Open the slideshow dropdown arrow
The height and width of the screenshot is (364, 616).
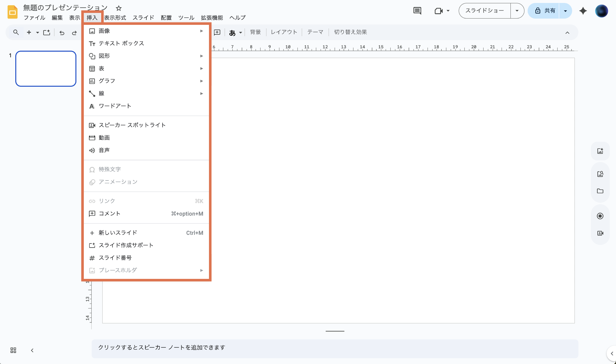pyautogui.click(x=517, y=11)
